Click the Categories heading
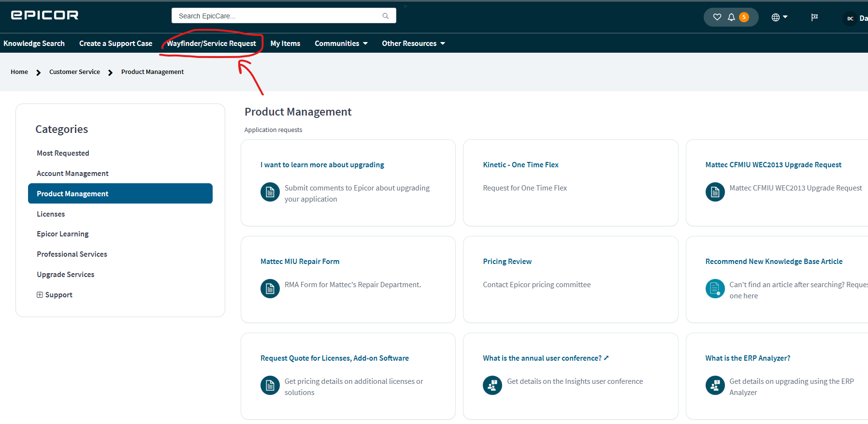Viewport: 868px width, 424px height. (61, 129)
